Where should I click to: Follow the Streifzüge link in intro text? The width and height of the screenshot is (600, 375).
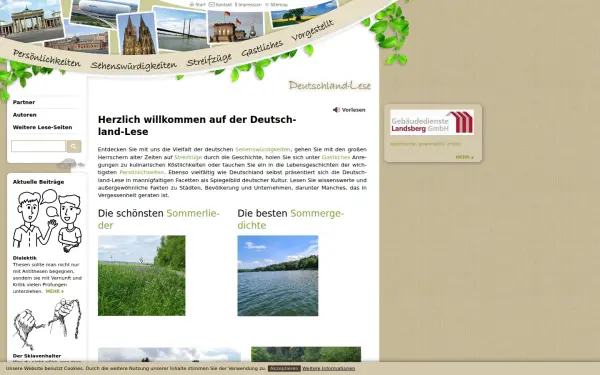188,157
